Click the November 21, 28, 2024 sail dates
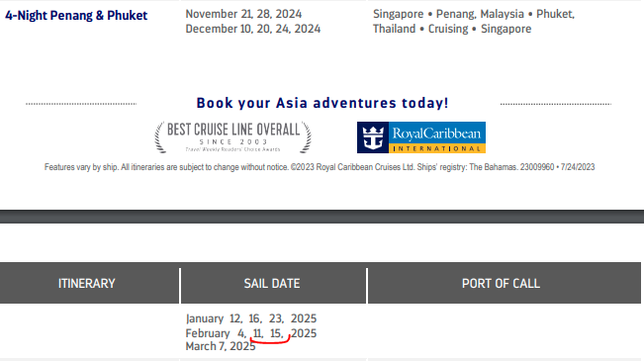This screenshot has width=644, height=361. [243, 14]
